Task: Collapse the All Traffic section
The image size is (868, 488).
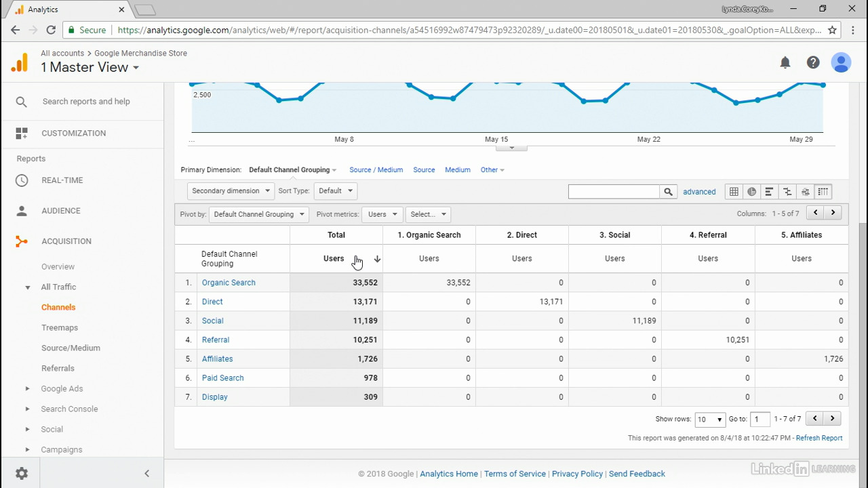Action: coord(28,287)
